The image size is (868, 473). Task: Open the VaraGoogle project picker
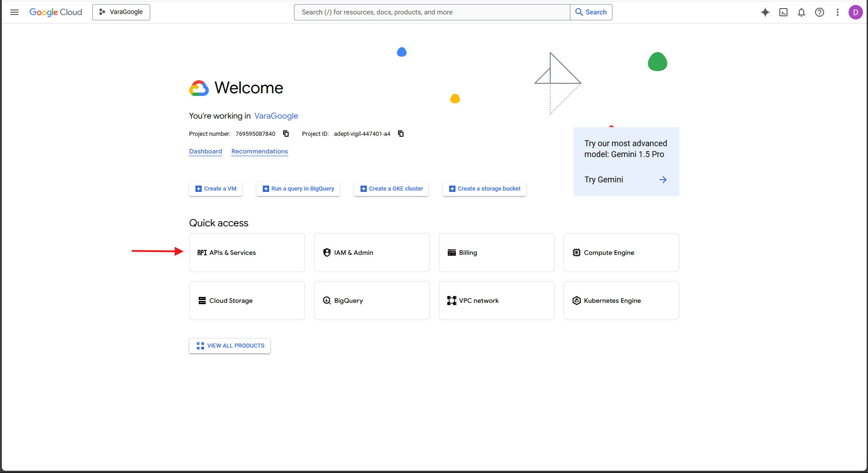121,12
